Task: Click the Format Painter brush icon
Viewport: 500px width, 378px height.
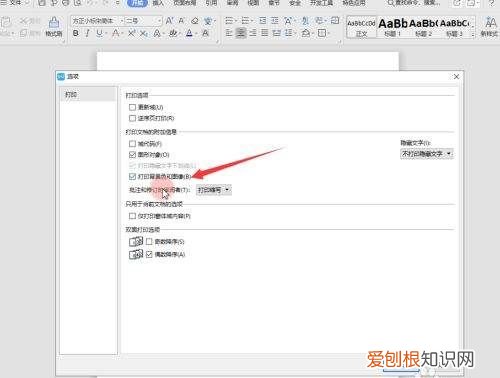Action: click(x=54, y=23)
